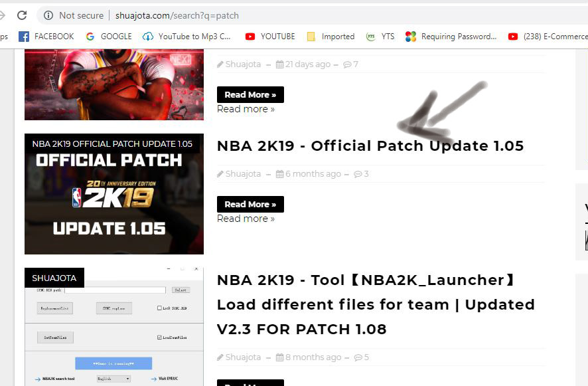
Task: Open the YOUTUBE bookmark
Action: [270, 37]
